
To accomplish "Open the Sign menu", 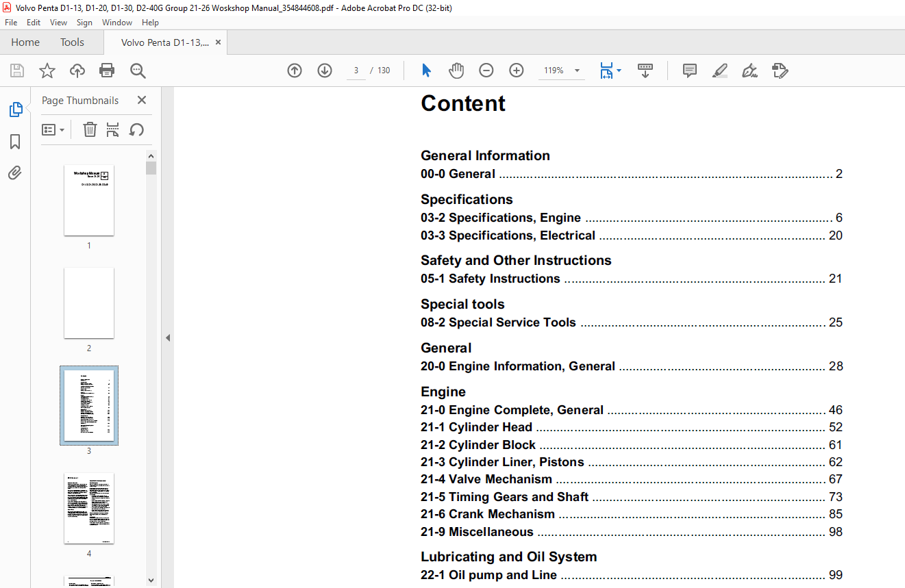I will coord(85,23).
